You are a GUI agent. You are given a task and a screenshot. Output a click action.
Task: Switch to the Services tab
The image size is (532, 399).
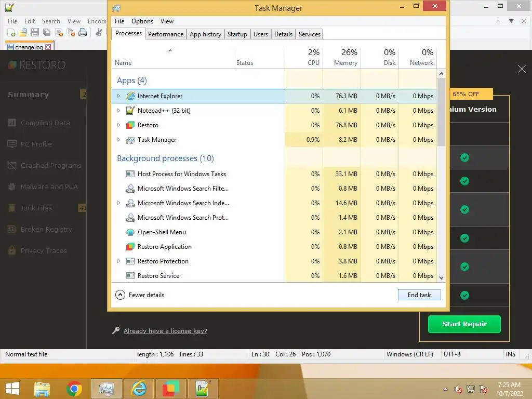(310, 34)
